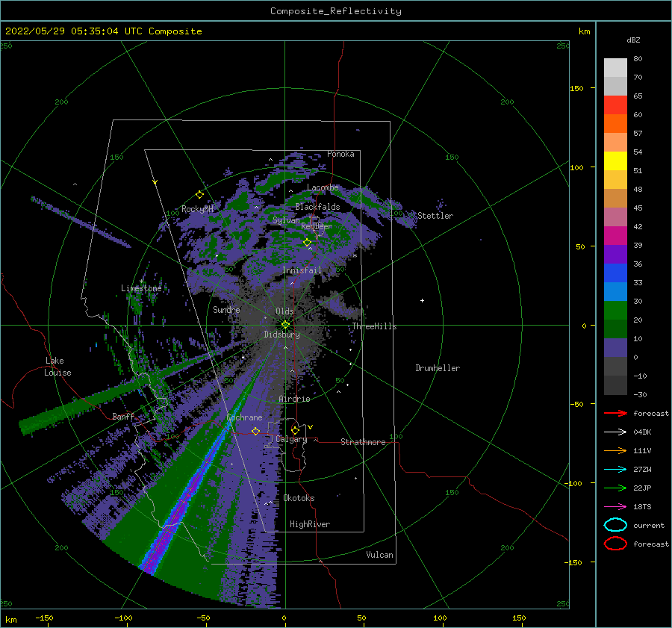Screen dimensions: 672x628
Task: Click the yellow diamond marker beside RockyMH
Action: pos(199,195)
